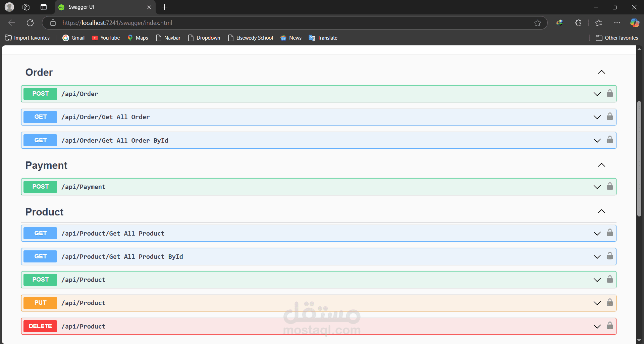Expand POST /api/Order with its chevron
Viewport: 644px width, 344px height.
(x=597, y=94)
